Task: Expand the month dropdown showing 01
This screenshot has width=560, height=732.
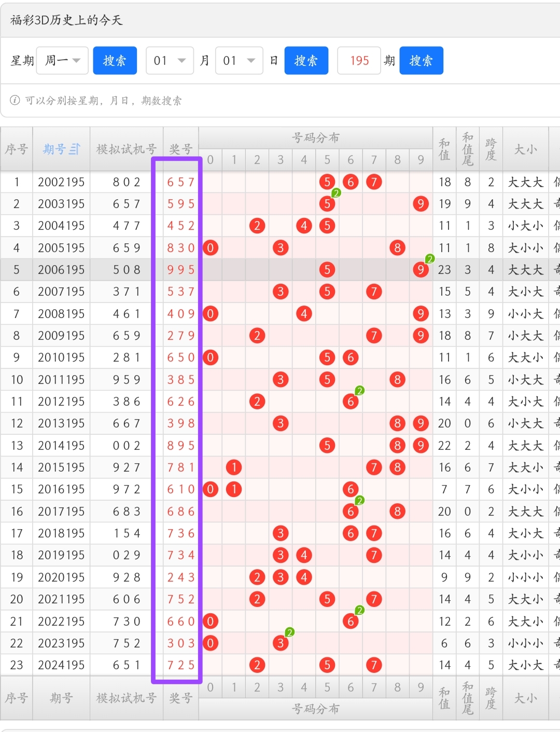Action: [x=170, y=61]
